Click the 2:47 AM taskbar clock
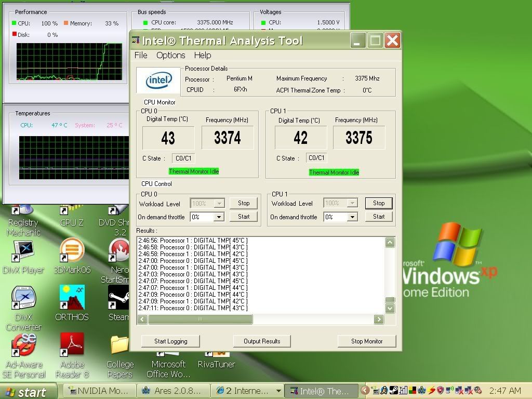 [x=505, y=391]
